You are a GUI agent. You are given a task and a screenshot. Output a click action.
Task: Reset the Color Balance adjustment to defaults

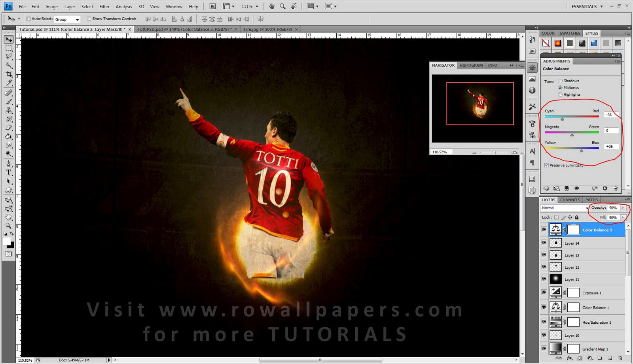click(x=605, y=189)
